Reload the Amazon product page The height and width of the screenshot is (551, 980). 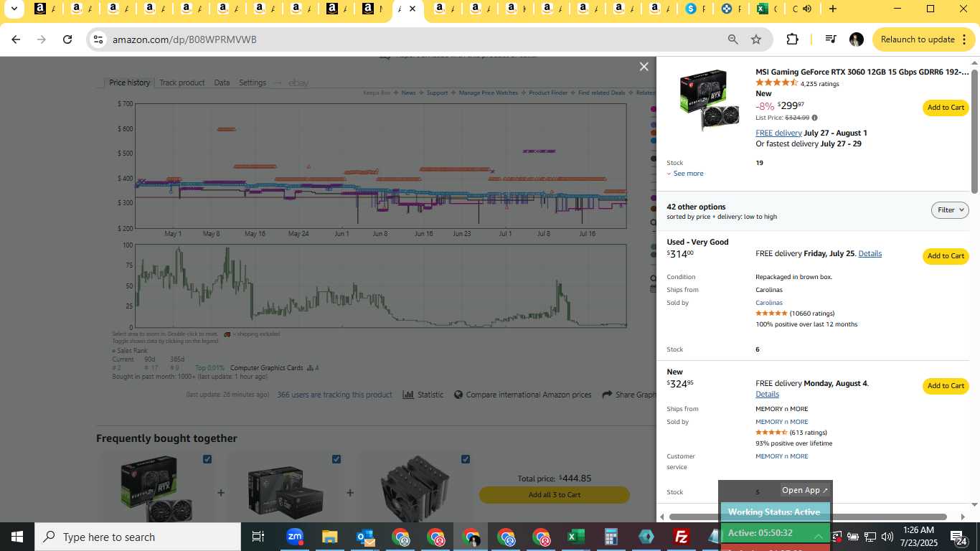67,39
